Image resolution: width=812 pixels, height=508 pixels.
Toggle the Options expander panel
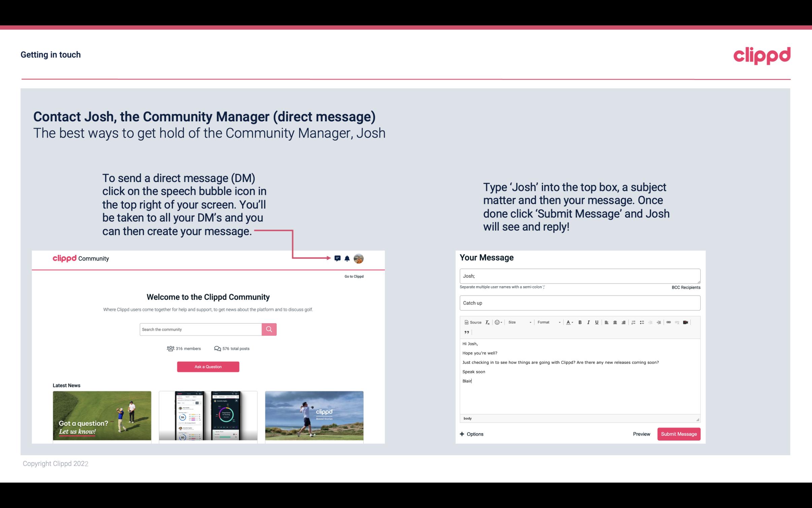pyautogui.click(x=471, y=434)
